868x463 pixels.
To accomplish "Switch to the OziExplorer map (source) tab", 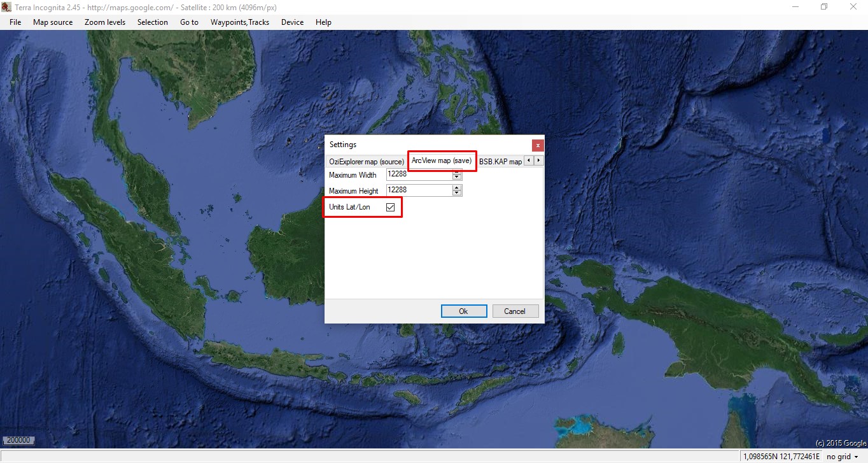I will pyautogui.click(x=366, y=162).
